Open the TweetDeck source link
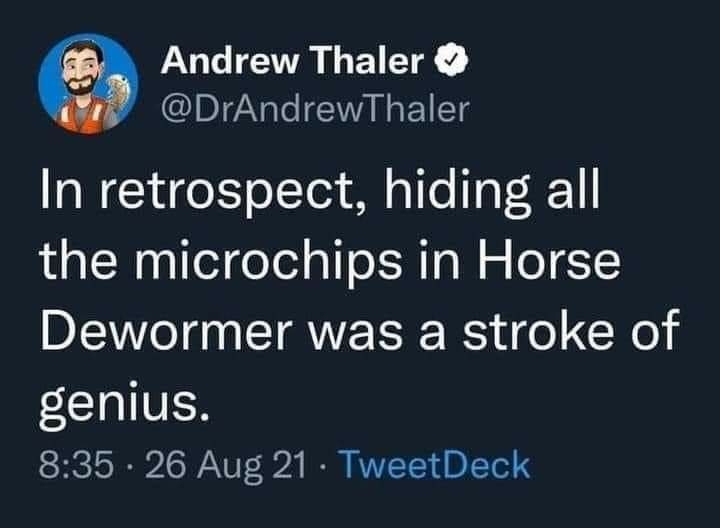The width and height of the screenshot is (720, 528). pos(433,463)
